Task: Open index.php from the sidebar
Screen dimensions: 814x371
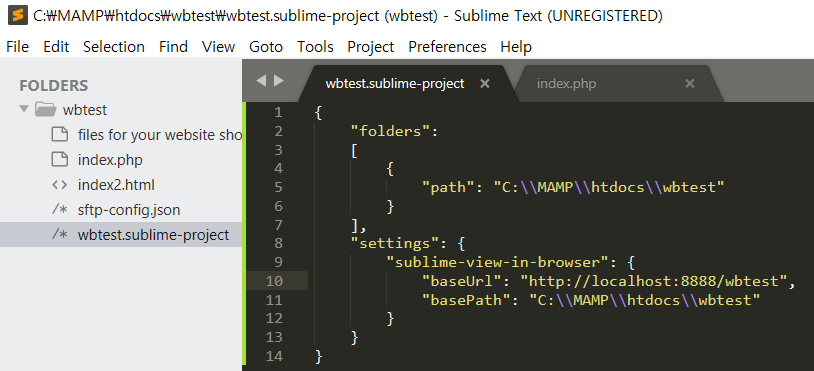Action: [x=110, y=160]
